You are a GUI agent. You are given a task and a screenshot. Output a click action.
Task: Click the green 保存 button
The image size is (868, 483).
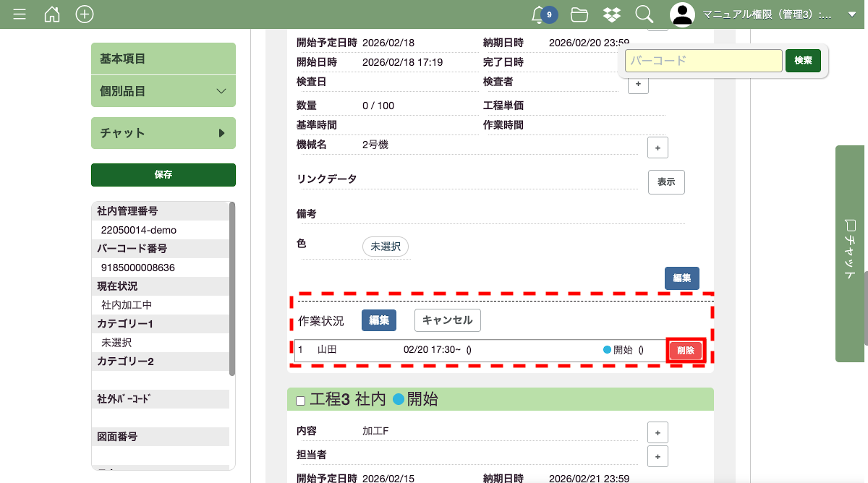pos(163,174)
